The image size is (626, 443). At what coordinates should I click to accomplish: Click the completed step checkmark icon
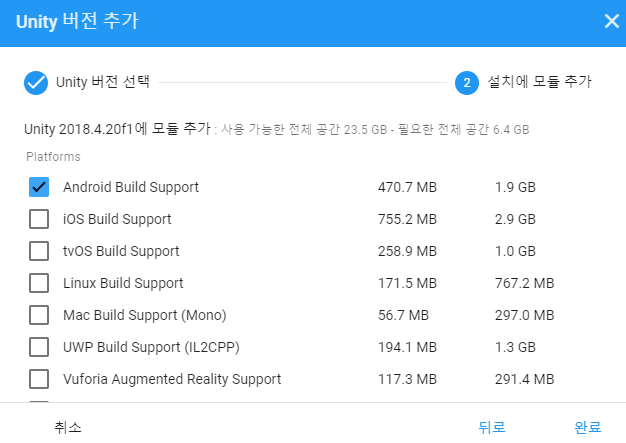[36, 83]
